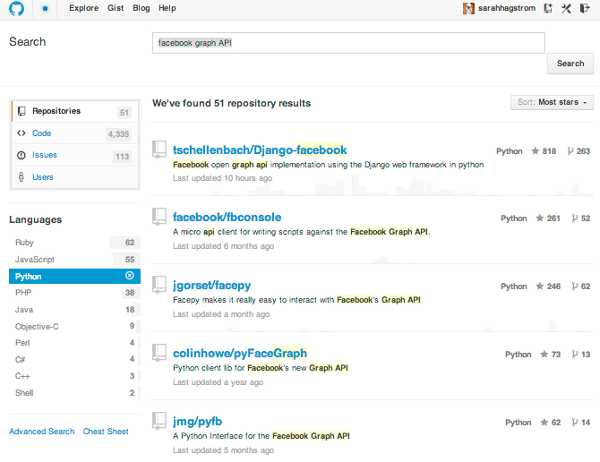This screenshot has height=462, width=600.
Task: Click star icon showing 261 stars
Action: tap(540, 218)
